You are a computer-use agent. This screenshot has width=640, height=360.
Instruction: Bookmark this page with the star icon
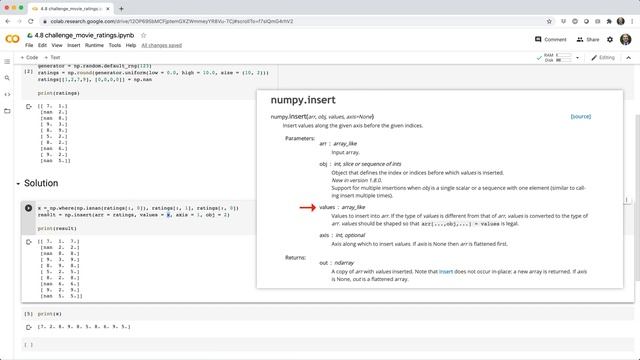pos(549,21)
